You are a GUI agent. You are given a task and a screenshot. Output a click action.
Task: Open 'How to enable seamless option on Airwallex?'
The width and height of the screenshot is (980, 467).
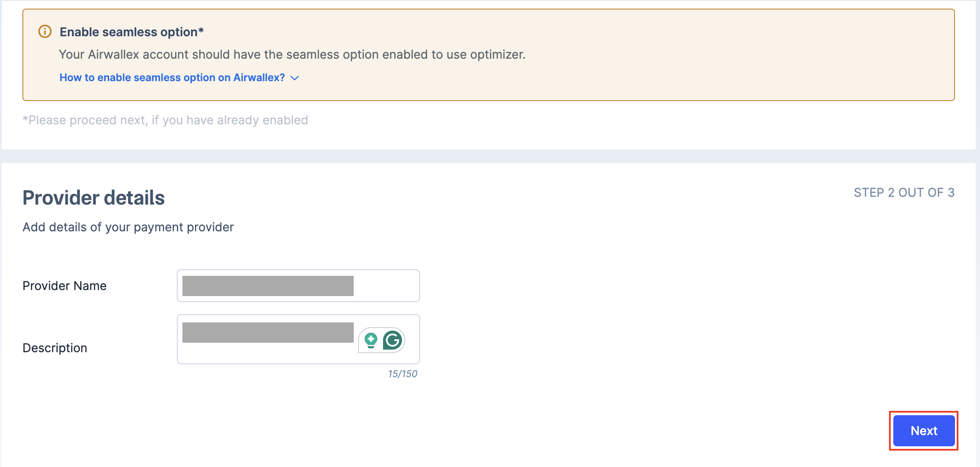[x=172, y=78]
